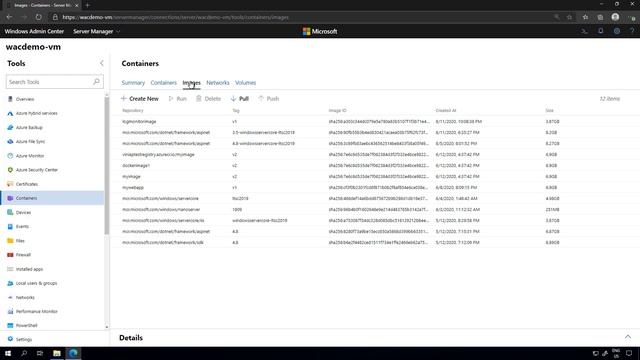This screenshot has height=360, width=640.
Task: Click the ltsc2019 tag cell
Action: pyautogui.click(x=240, y=199)
